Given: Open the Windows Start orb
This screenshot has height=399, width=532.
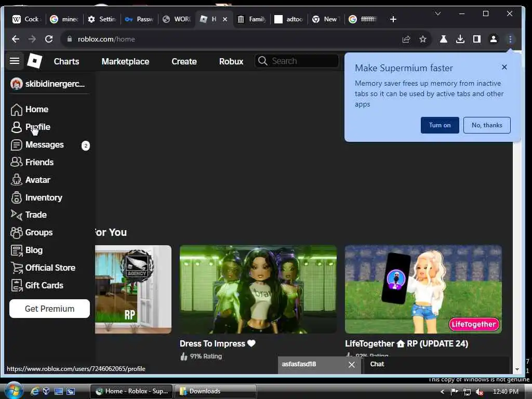Looking at the screenshot, I should click(x=13, y=391).
